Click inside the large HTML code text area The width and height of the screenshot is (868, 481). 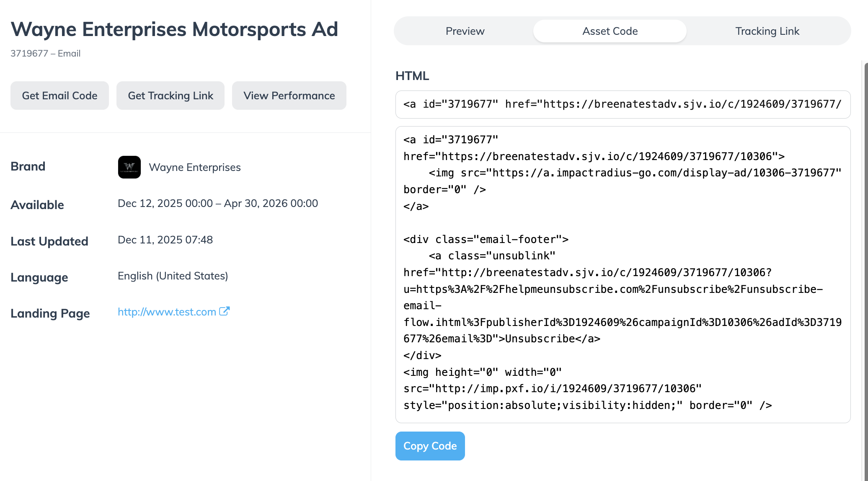coord(623,274)
